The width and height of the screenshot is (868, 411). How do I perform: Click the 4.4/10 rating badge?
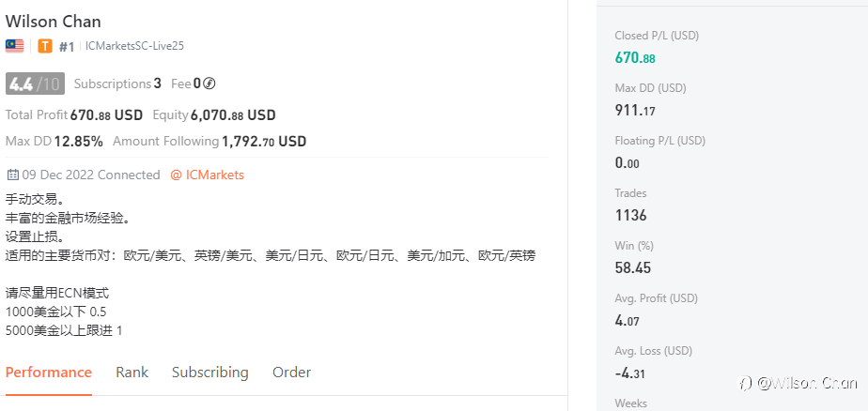tap(35, 84)
